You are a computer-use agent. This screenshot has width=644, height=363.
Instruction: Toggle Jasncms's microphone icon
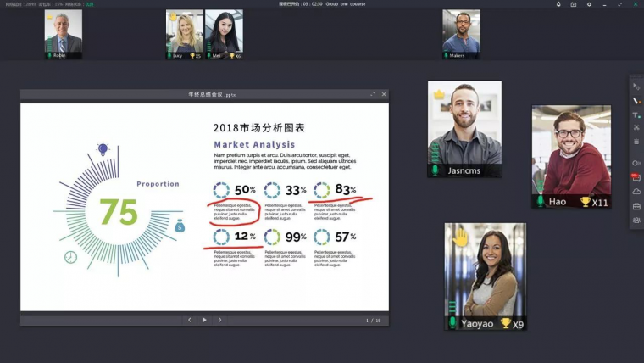(x=436, y=170)
